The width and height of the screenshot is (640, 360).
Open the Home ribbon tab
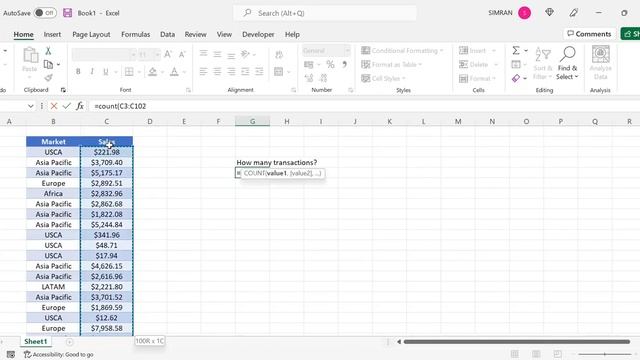click(24, 35)
